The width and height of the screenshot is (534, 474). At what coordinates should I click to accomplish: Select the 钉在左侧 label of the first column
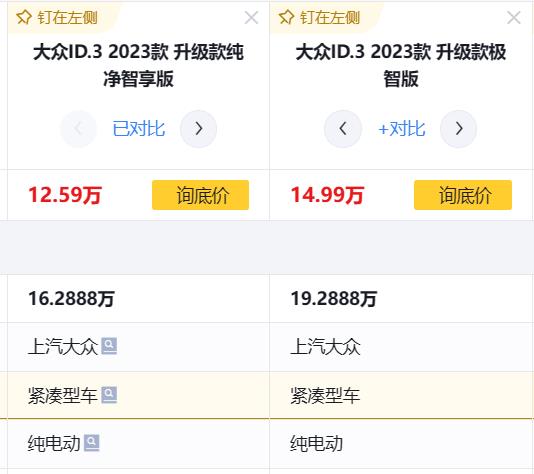click(x=67, y=18)
